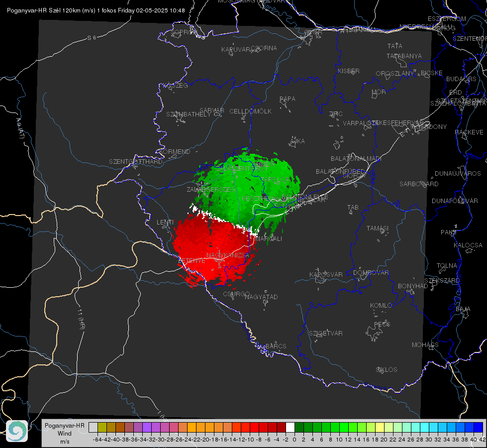Click the KAPOSVÁR city label
This screenshot has width=487, height=448.
(x=326, y=274)
